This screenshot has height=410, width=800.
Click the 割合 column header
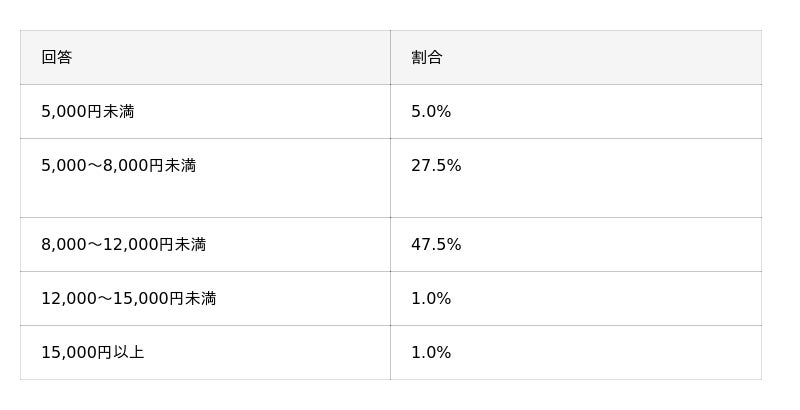pos(427,57)
